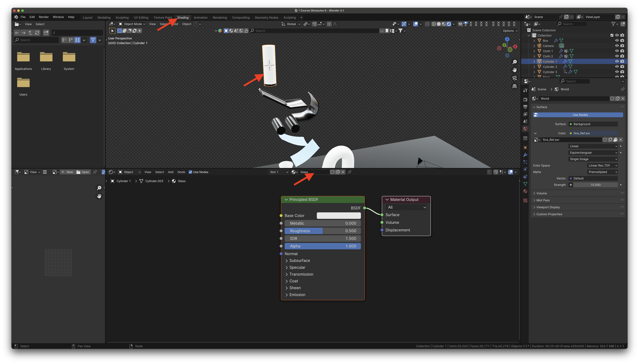Image resolution: width=639 pixels, height=364 pixels.
Task: Toggle Cylinder 1 viewport visibility eye
Action: click(617, 61)
